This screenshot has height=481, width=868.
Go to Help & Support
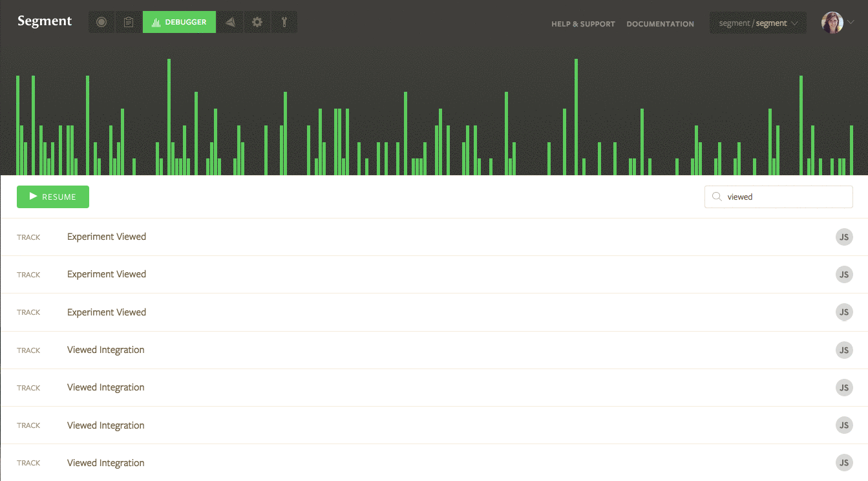(x=583, y=24)
